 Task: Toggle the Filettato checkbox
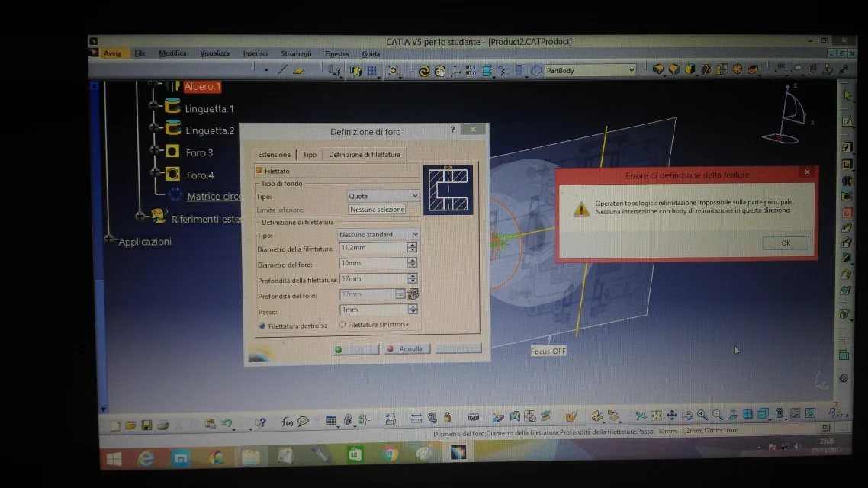point(259,171)
